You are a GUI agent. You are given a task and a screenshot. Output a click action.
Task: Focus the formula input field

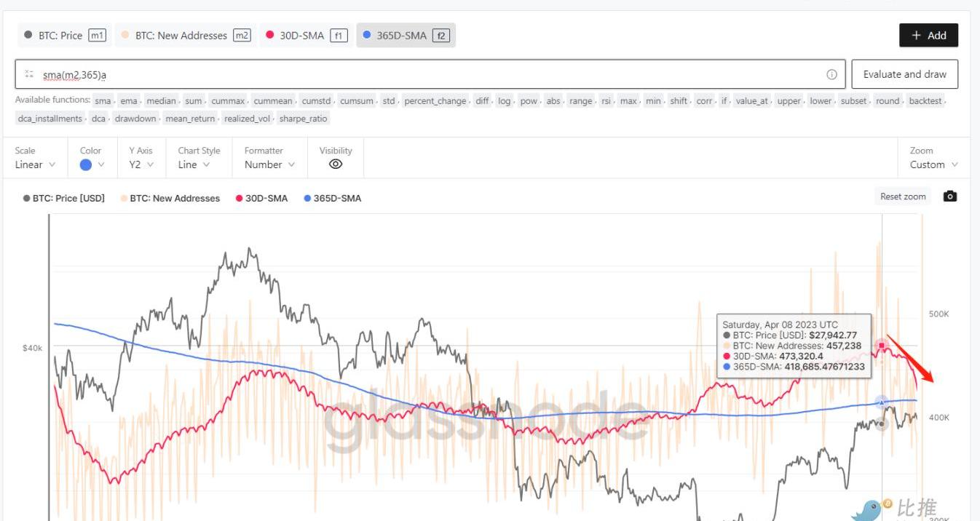click(430, 74)
